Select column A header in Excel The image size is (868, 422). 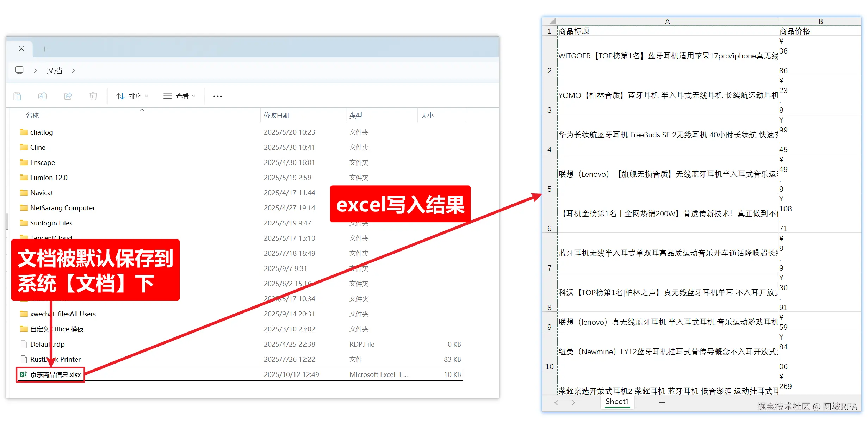pos(667,21)
